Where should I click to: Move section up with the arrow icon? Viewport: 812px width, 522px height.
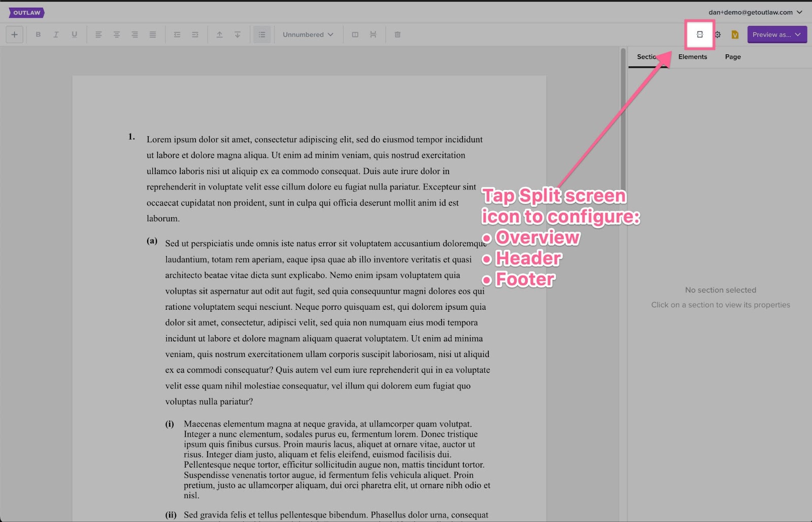219,35
